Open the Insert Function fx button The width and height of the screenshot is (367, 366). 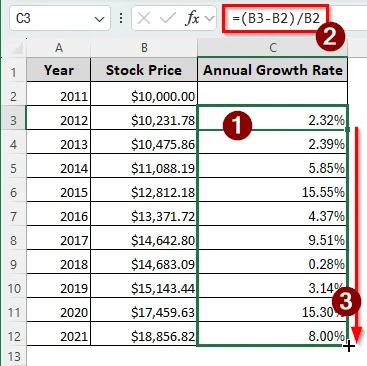(x=192, y=18)
